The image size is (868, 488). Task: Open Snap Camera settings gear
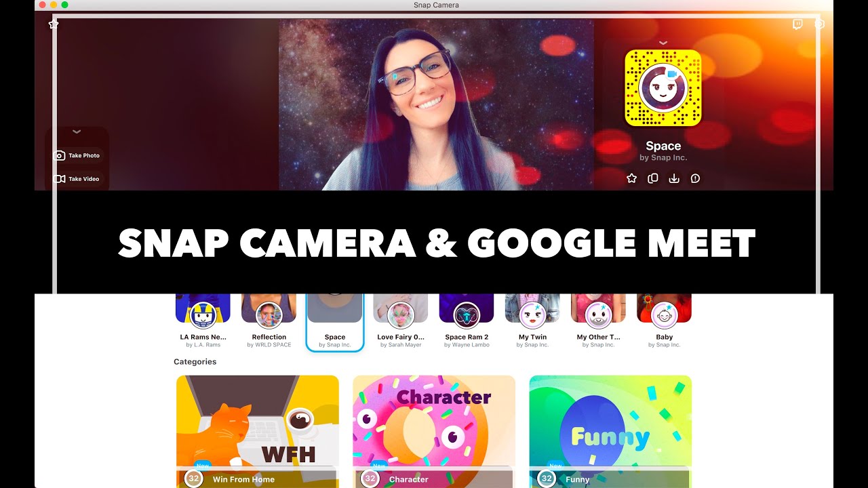point(819,24)
